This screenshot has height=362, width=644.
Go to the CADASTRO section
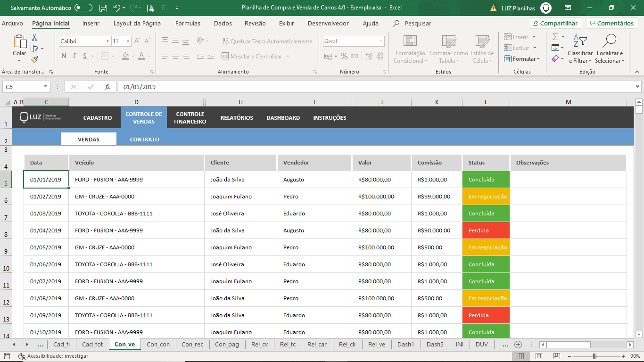98,118
